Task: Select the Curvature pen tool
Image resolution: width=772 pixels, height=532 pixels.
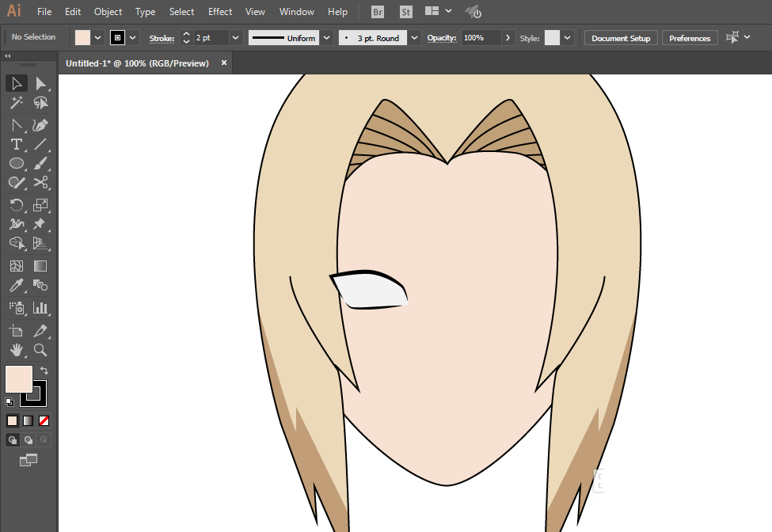Action: 40,125
